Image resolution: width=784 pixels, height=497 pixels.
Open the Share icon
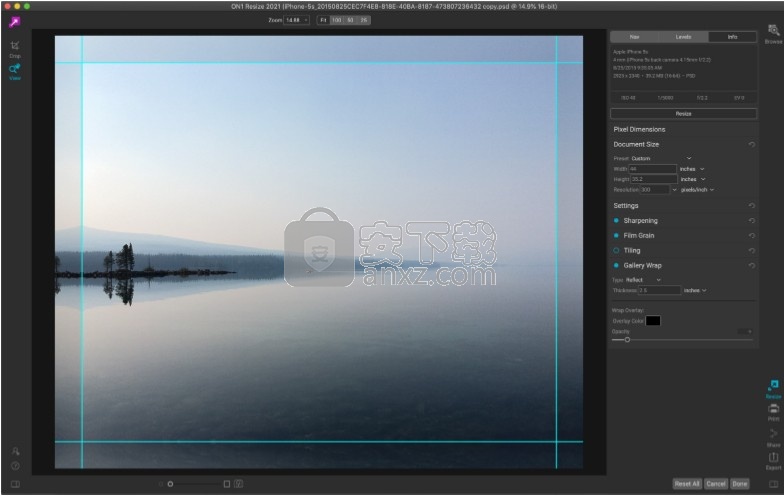tap(773, 436)
